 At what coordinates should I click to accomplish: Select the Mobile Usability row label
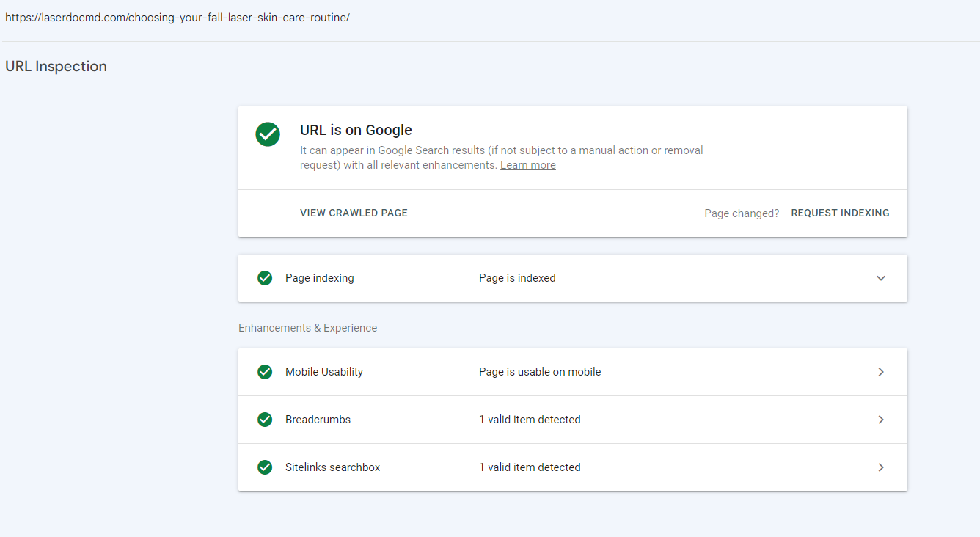324,372
